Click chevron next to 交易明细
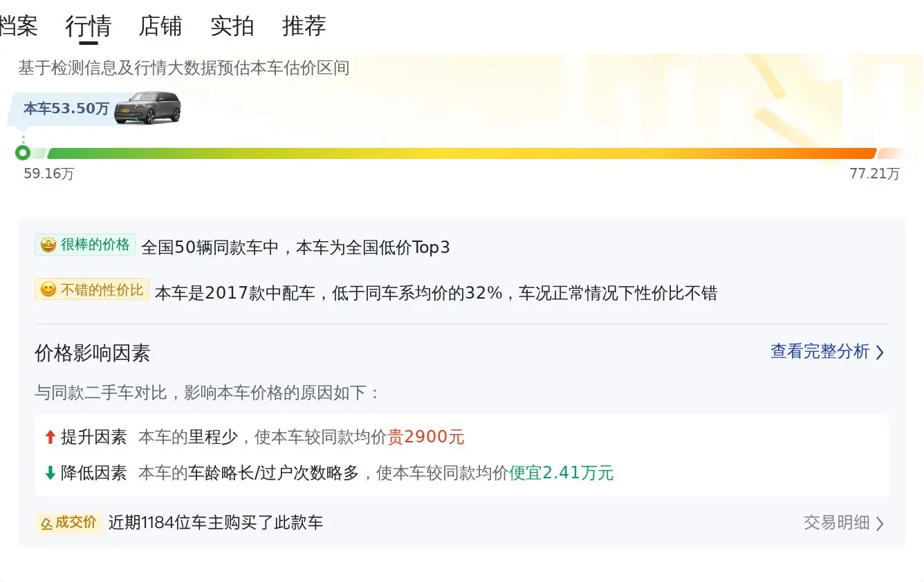This screenshot has height=582, width=924. tap(880, 524)
